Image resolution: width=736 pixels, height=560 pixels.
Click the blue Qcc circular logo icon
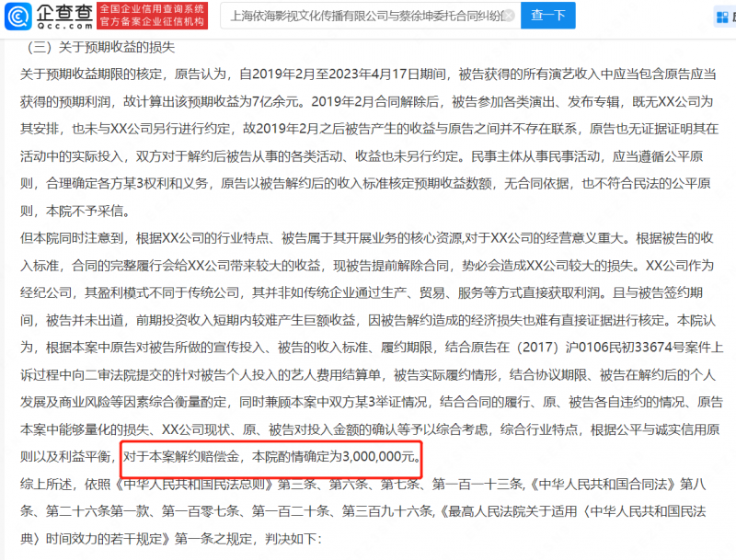coord(18,17)
